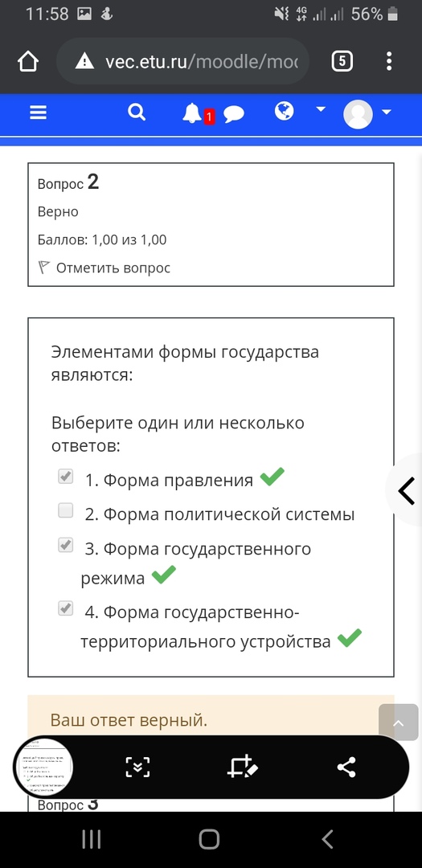This screenshot has height=868, width=422.
Task: Tap the globe language icon
Action: tap(285, 111)
